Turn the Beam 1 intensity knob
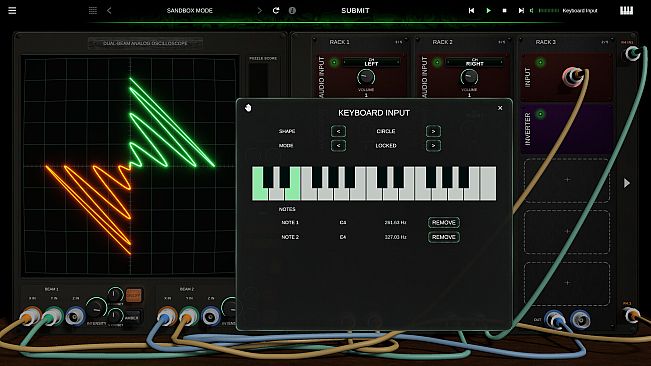This screenshot has width=651, height=366. point(96,309)
